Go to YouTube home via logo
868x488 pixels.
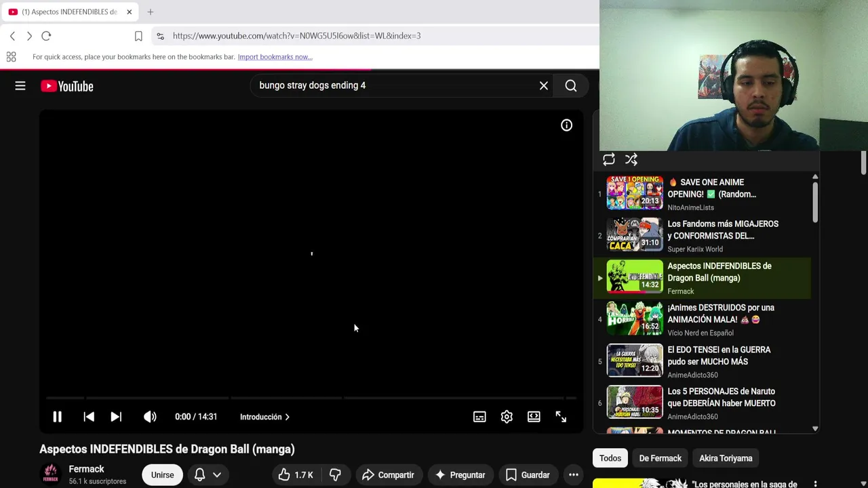coord(66,86)
